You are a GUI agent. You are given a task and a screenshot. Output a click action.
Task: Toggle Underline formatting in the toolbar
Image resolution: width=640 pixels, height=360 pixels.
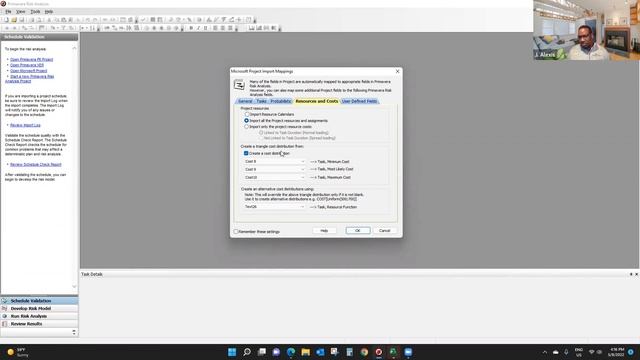206,28
